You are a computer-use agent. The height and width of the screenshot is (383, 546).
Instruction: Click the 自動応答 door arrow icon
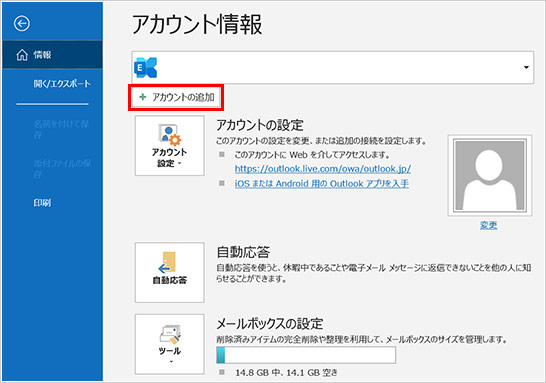[x=167, y=263]
